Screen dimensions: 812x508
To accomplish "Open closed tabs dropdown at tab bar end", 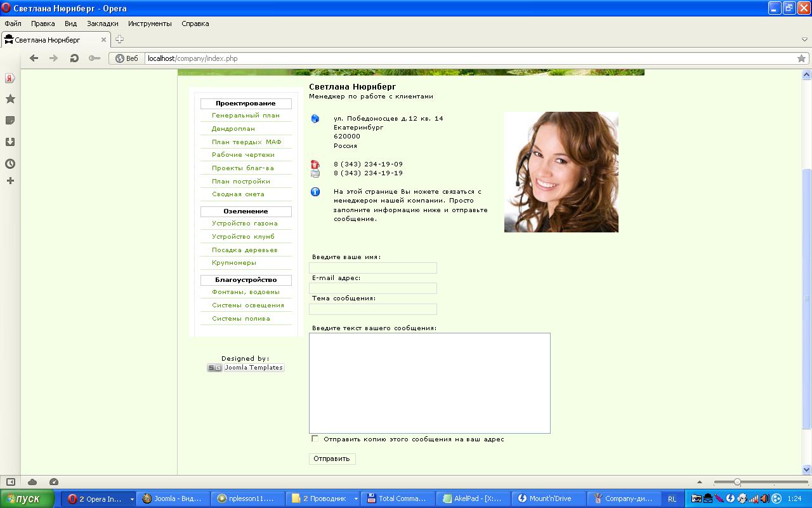I will pyautogui.click(x=804, y=40).
